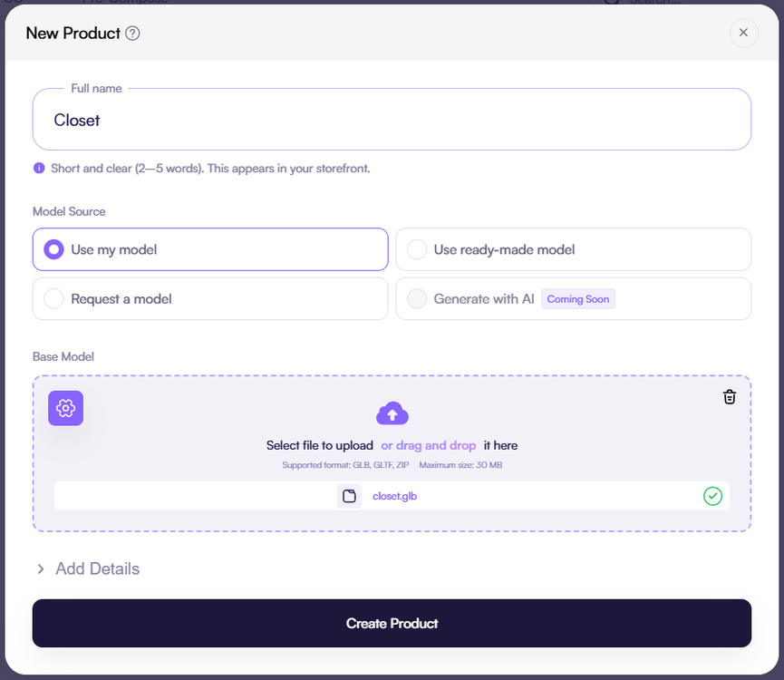Click the Model Source section label
The width and height of the screenshot is (784, 680).
point(69,211)
